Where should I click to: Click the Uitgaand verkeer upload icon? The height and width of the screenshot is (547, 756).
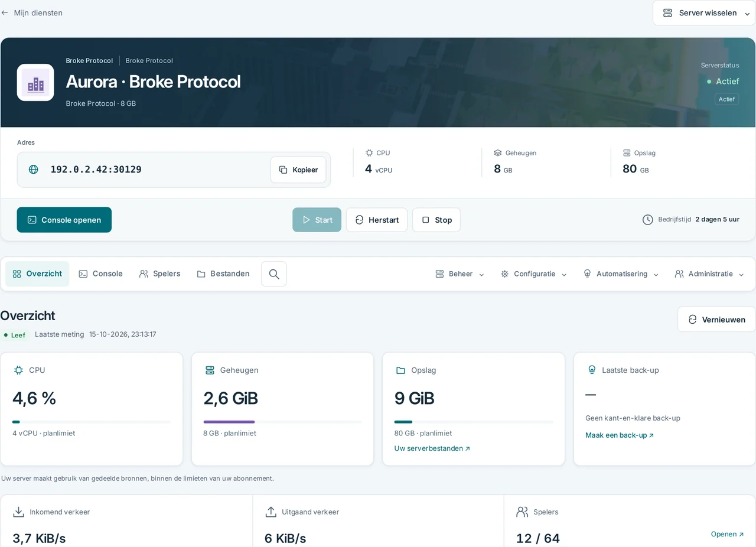point(271,512)
